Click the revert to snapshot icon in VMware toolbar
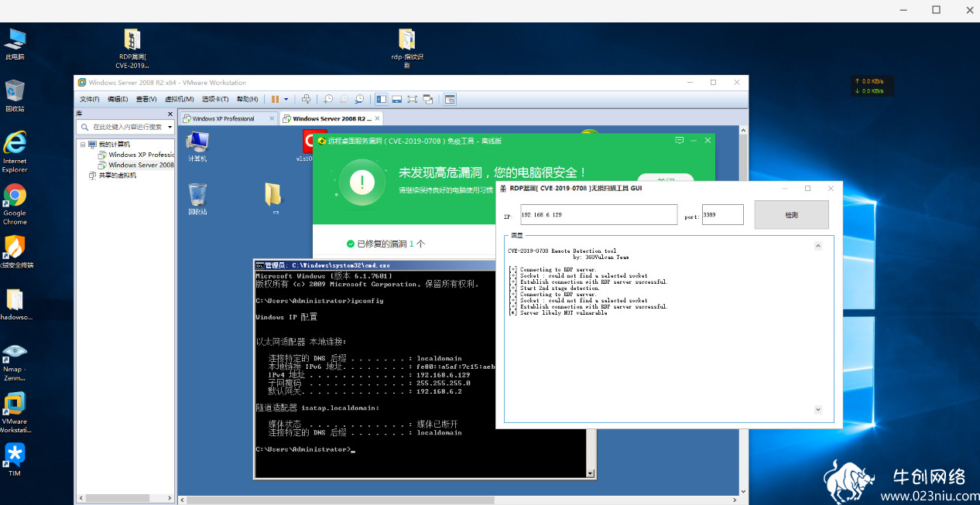Screen dimensions: 980x505 click(344, 99)
